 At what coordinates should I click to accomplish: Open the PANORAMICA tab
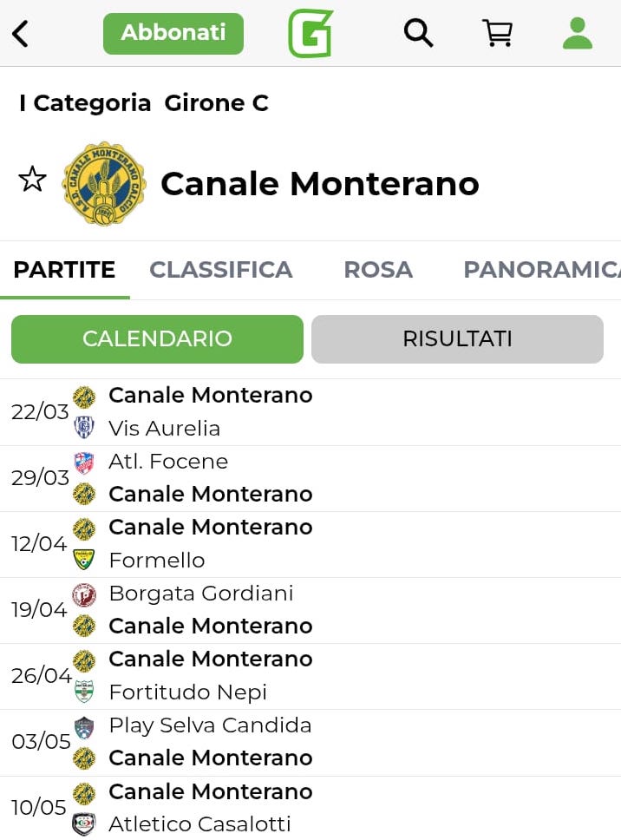[x=541, y=270]
